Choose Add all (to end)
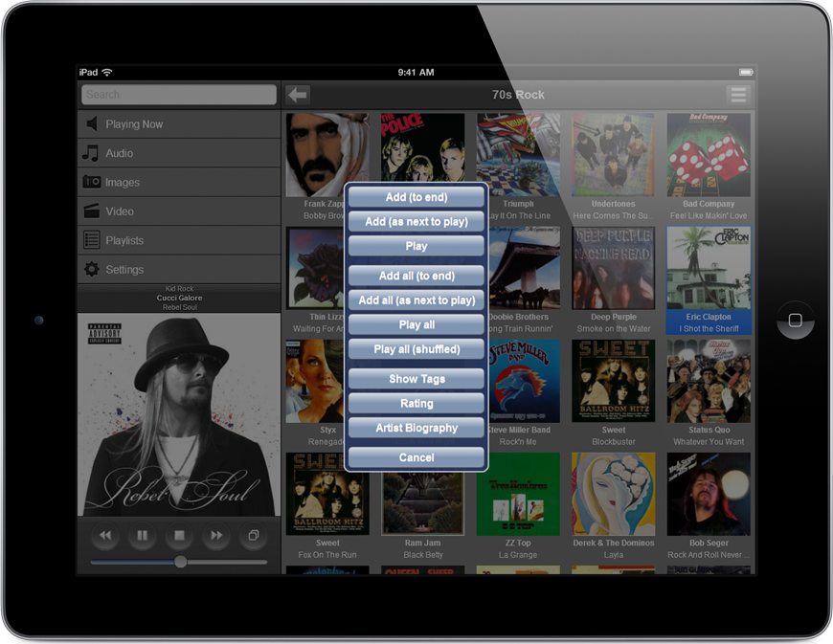833x644 pixels. click(x=416, y=276)
